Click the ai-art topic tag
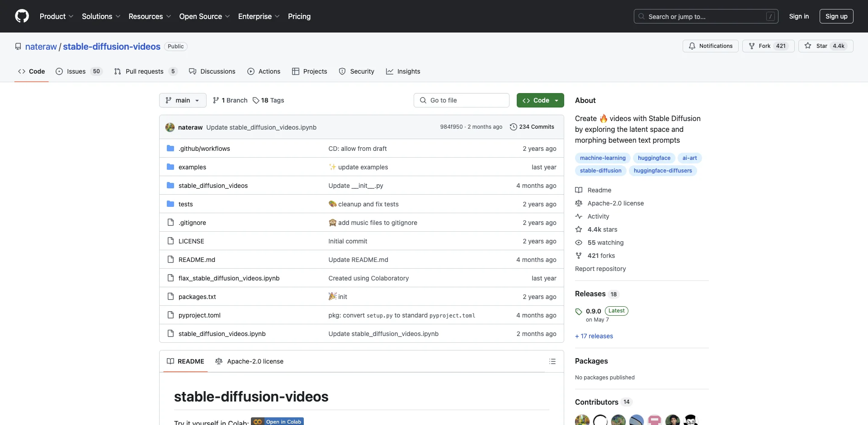The width and height of the screenshot is (868, 425). pyautogui.click(x=689, y=158)
